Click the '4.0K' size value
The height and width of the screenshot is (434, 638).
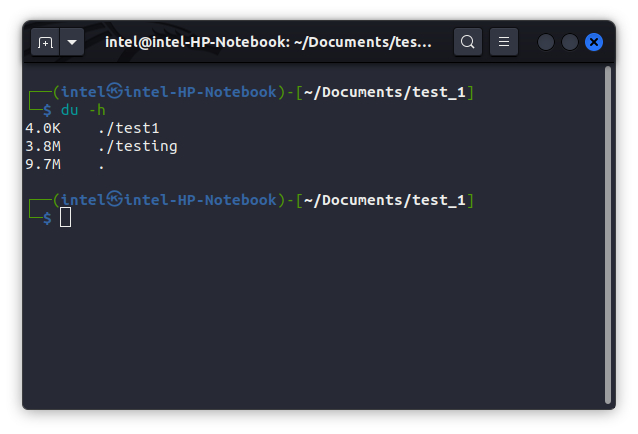[x=42, y=128]
